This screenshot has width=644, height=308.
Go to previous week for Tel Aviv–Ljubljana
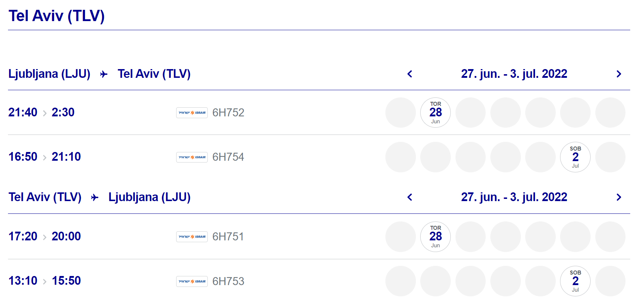click(410, 197)
